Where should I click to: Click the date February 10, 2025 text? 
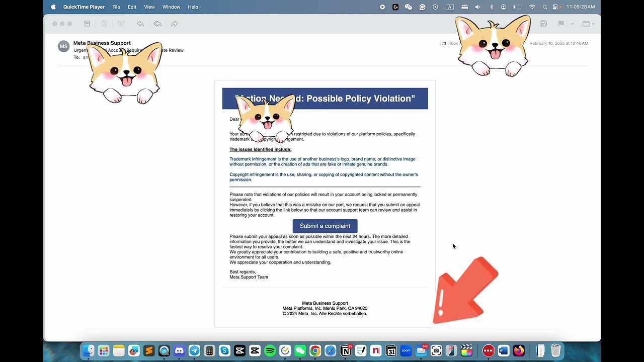point(559,43)
